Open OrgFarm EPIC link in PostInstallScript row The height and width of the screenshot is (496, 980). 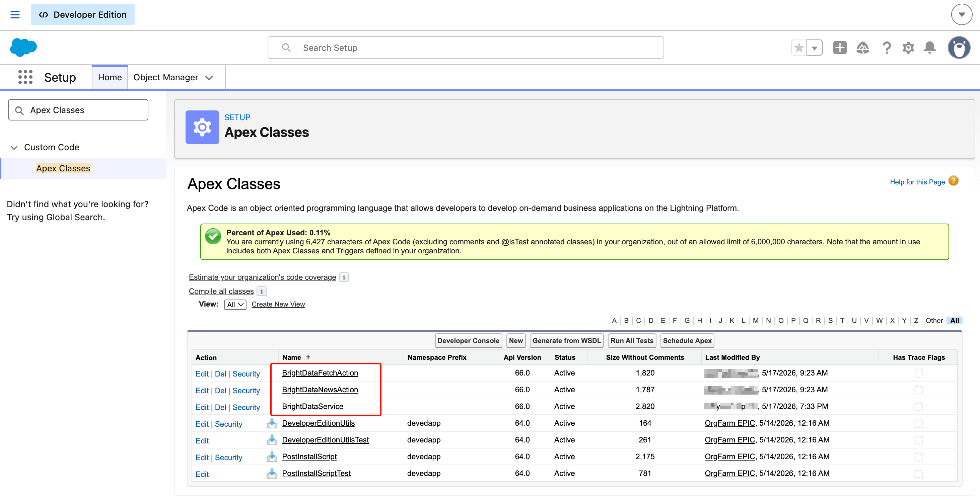(730, 456)
